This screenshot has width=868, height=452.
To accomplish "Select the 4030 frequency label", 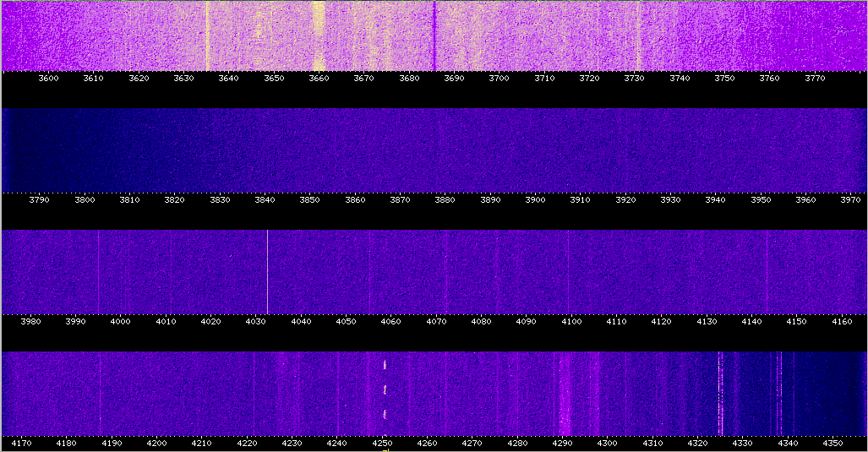I will coord(256,322).
